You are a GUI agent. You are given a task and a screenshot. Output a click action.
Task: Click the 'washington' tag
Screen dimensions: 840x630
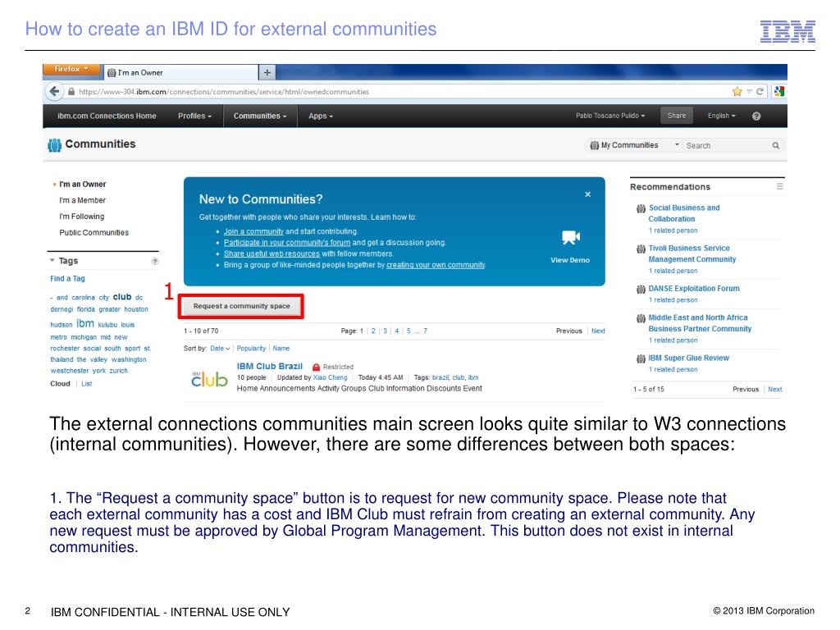[x=129, y=359]
